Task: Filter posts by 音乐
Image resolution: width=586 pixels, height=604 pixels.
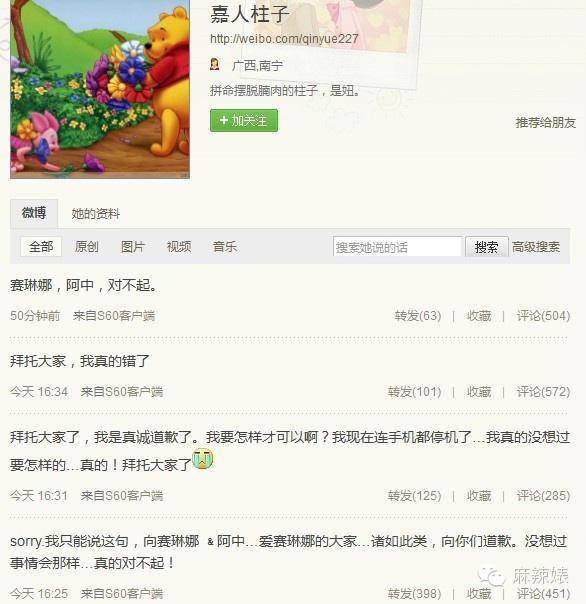Action: click(225, 247)
